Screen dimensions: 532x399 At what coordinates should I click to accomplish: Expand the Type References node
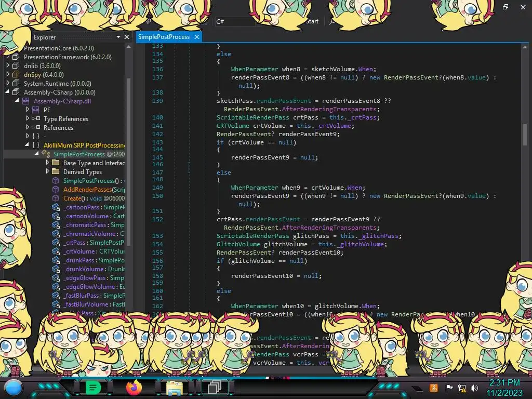coord(28,118)
